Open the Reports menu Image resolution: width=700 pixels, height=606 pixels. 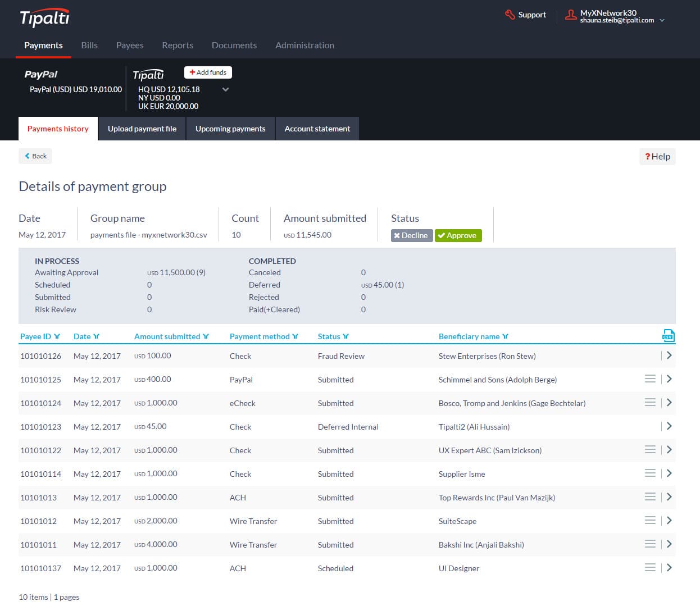point(178,45)
